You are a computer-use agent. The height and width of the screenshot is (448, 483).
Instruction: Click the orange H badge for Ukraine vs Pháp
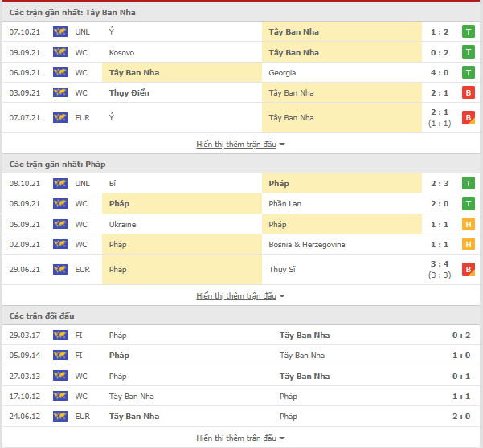(469, 224)
